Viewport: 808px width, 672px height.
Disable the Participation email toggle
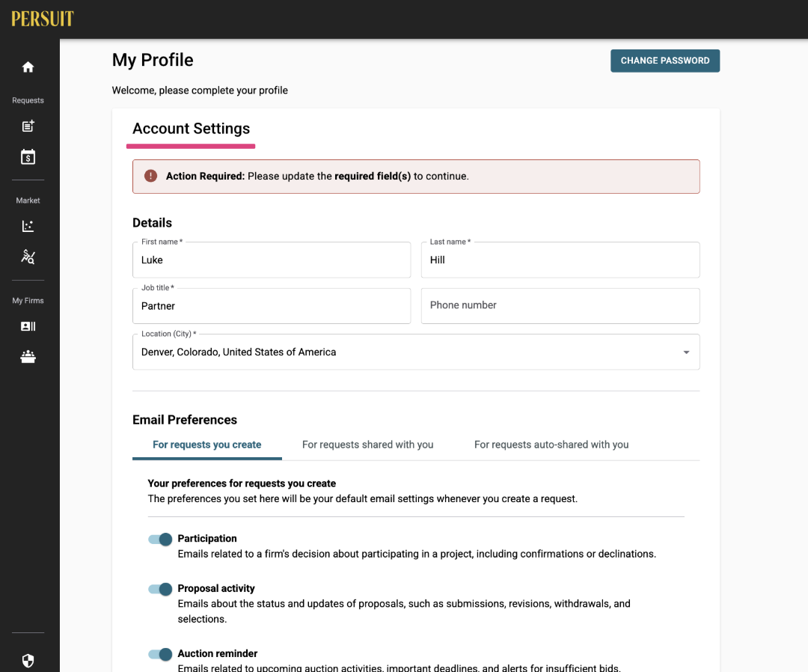point(159,539)
